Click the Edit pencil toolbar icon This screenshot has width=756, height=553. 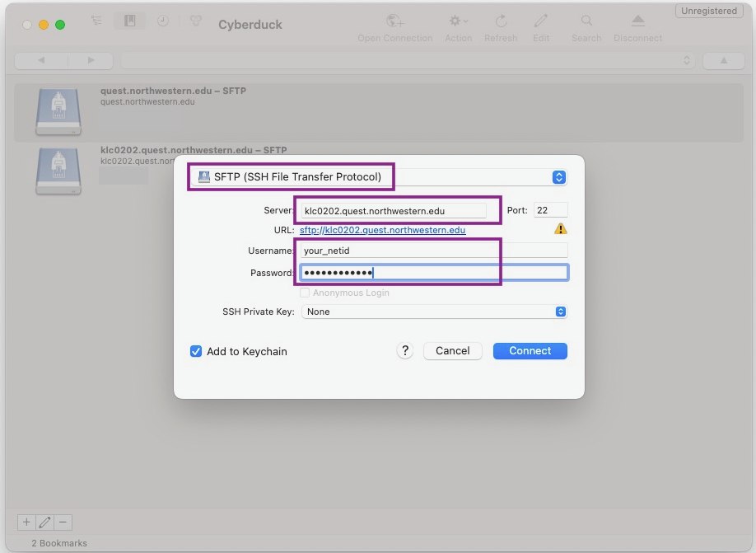point(541,21)
